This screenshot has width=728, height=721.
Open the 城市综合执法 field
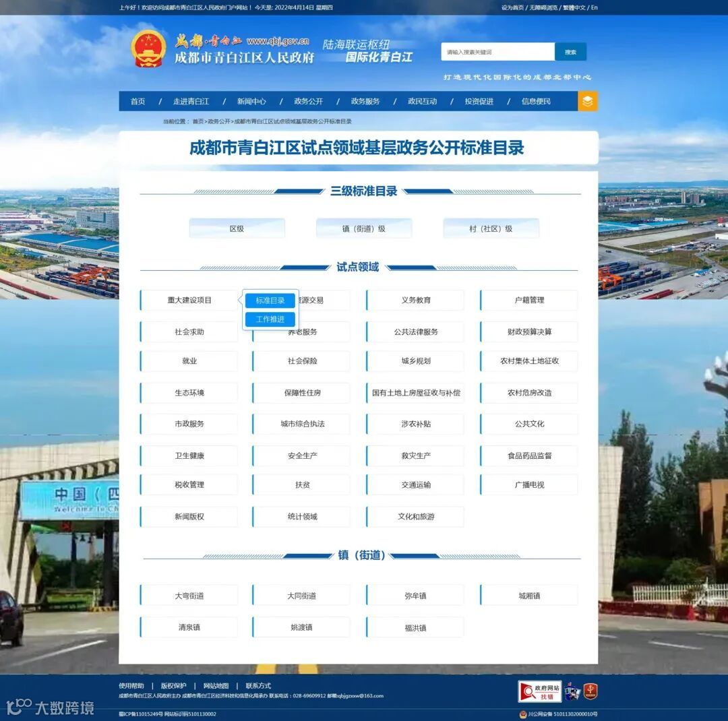click(x=302, y=424)
